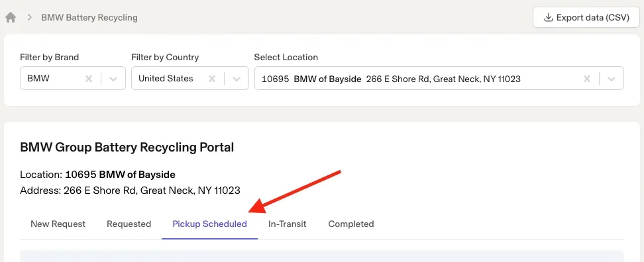
Task: Expand the Filter by Country dropdown
Action: pos(237,79)
